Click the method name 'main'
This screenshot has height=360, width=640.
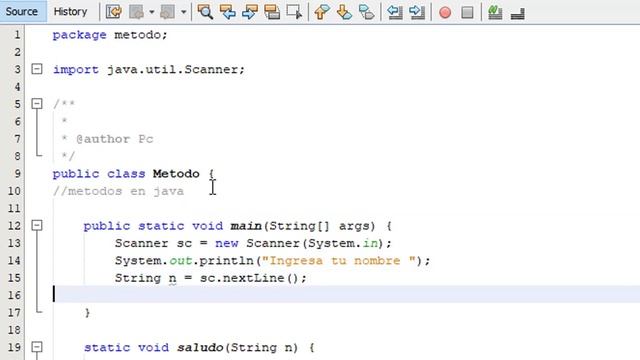pyautogui.click(x=246, y=226)
